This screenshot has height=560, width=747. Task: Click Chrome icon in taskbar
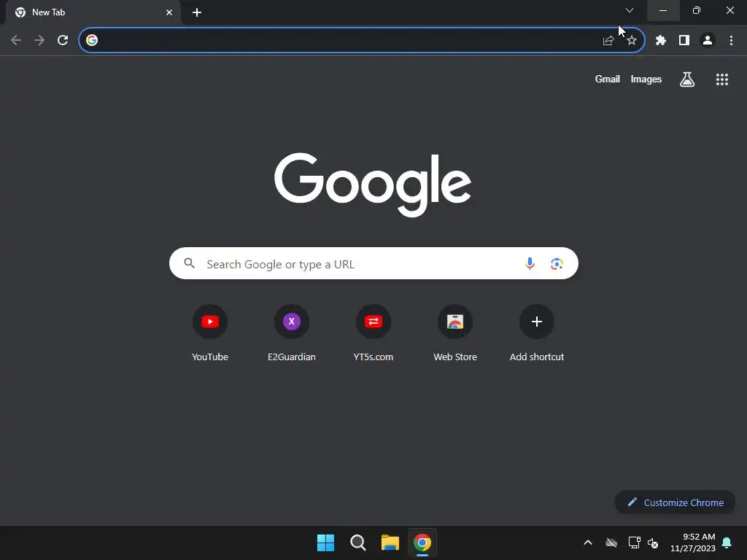(x=422, y=542)
